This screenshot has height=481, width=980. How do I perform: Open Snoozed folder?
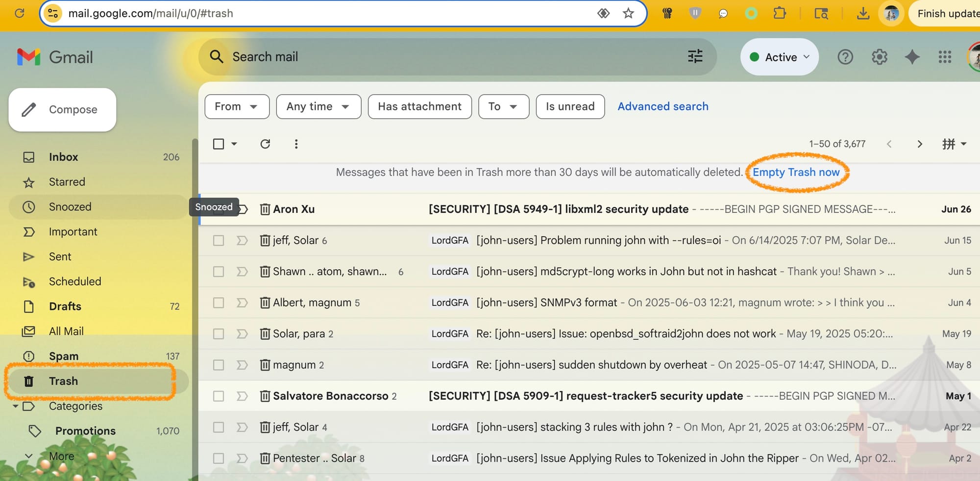98,207
